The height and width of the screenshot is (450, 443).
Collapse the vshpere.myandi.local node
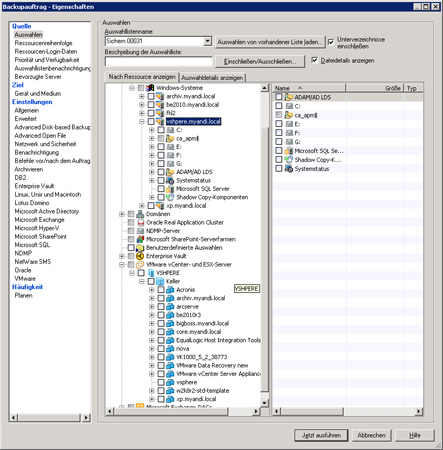pyautogui.click(x=142, y=122)
